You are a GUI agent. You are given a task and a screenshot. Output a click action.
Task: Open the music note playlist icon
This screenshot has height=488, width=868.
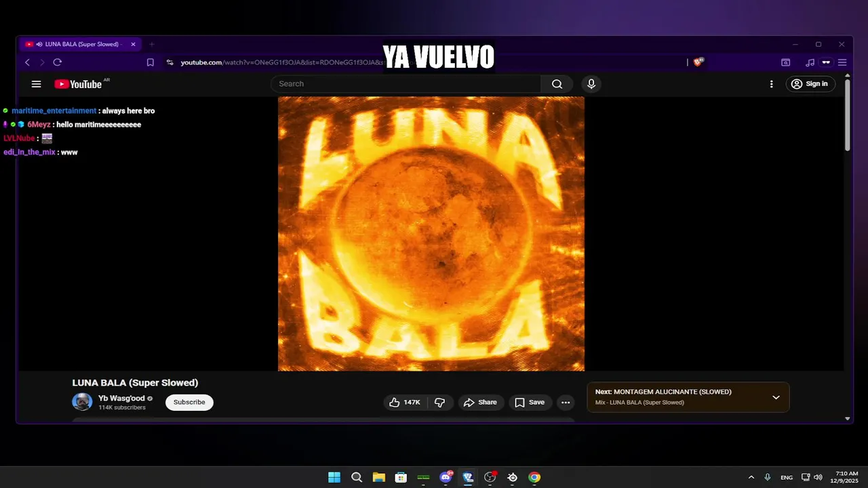click(810, 62)
